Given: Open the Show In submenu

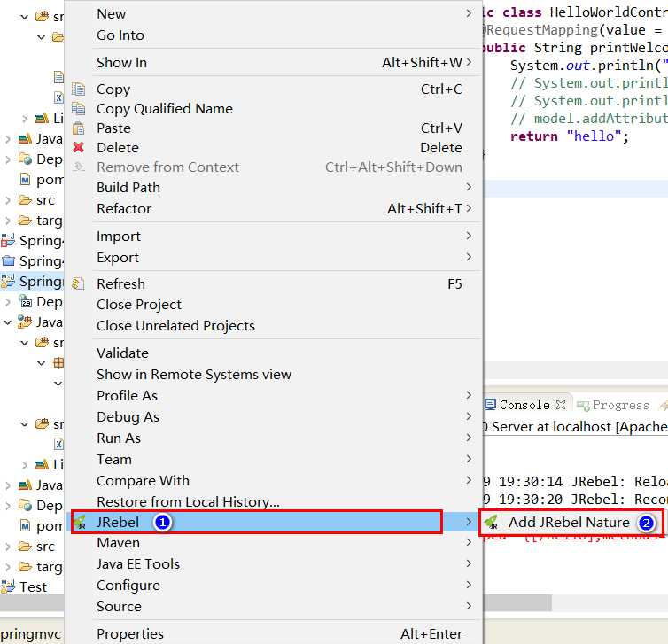Looking at the screenshot, I should click(x=275, y=63).
